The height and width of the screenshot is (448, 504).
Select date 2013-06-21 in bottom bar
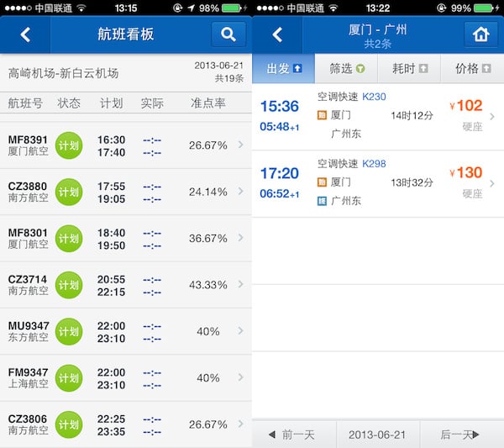coord(377,435)
